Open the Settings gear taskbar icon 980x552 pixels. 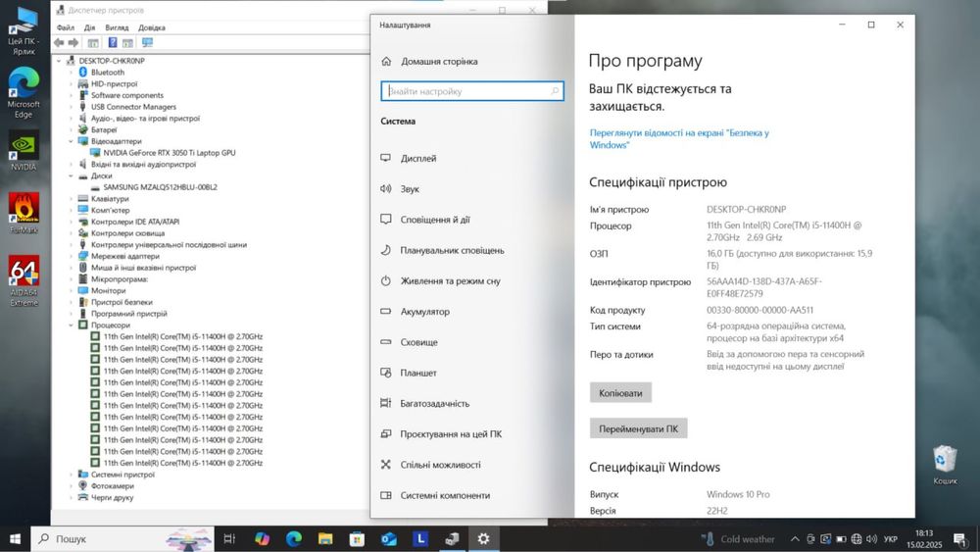(x=483, y=539)
